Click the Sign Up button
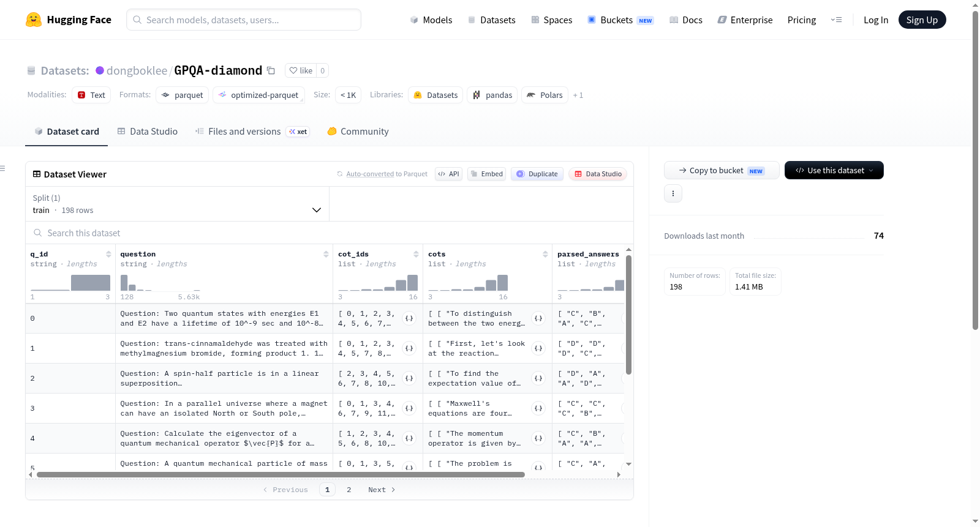This screenshot has width=980, height=527. pos(922,20)
